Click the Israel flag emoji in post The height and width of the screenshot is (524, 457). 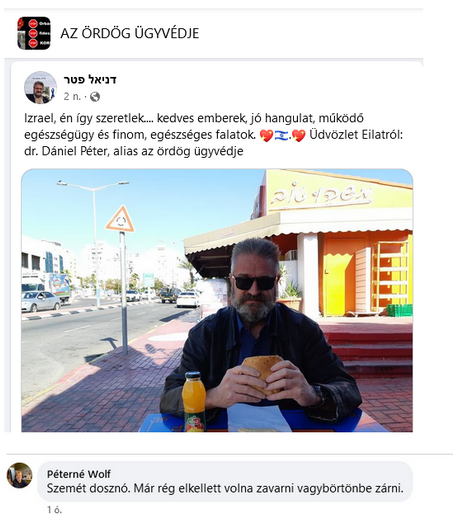click(281, 135)
